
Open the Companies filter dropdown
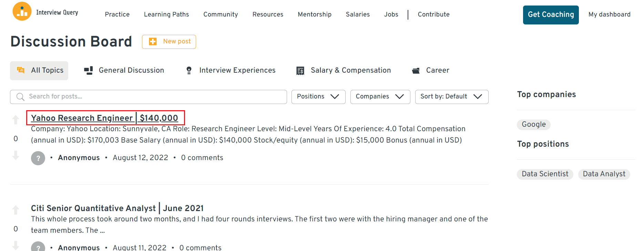tap(380, 97)
